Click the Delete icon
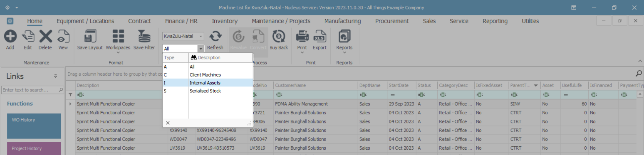The width and height of the screenshot is (644, 155). tap(45, 37)
